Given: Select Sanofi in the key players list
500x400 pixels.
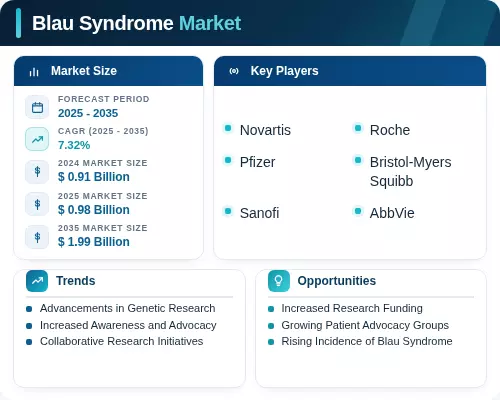Looking at the screenshot, I should click(x=260, y=213).
